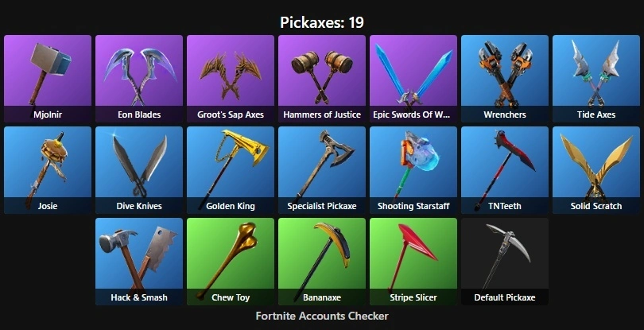
Task: Pick the Wrenchers pickaxe icon
Action: [x=505, y=79]
